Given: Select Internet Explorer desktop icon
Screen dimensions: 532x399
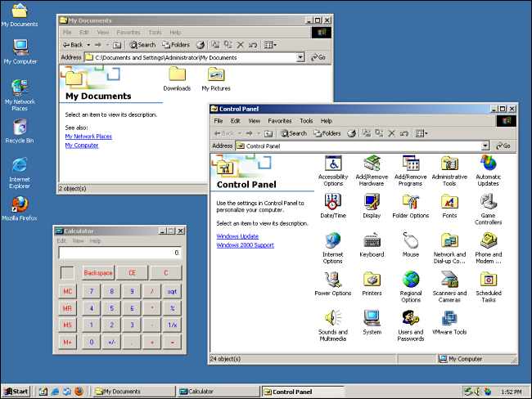Looking at the screenshot, I should point(20,173).
